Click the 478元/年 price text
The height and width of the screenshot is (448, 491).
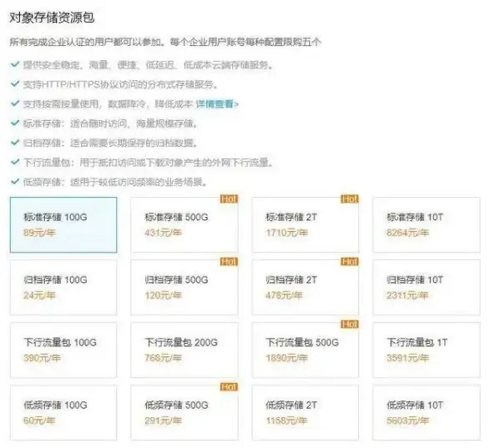[x=284, y=295]
